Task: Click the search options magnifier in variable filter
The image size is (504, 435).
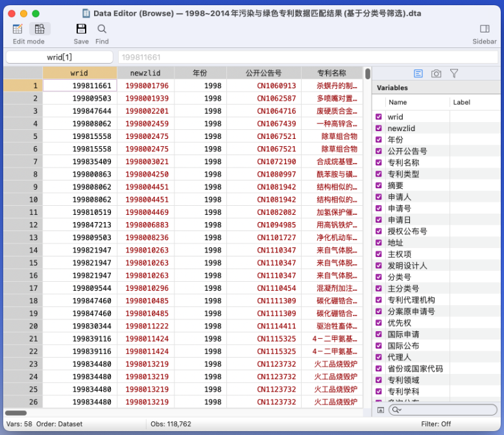Action: 396,410
